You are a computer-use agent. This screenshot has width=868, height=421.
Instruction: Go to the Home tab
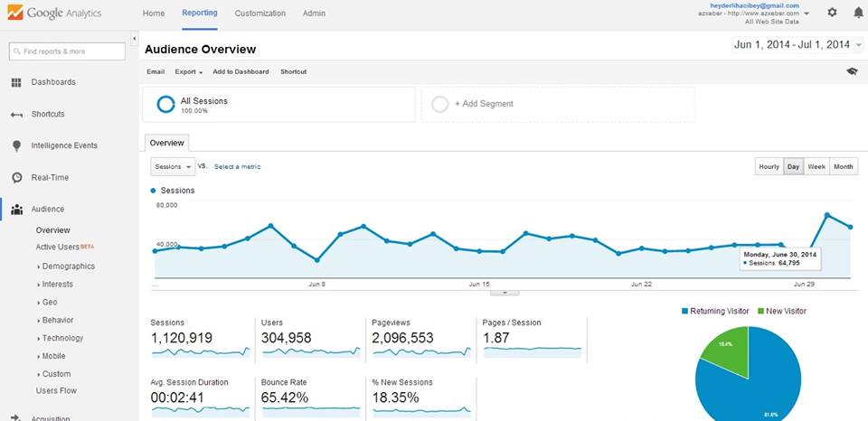tap(154, 14)
